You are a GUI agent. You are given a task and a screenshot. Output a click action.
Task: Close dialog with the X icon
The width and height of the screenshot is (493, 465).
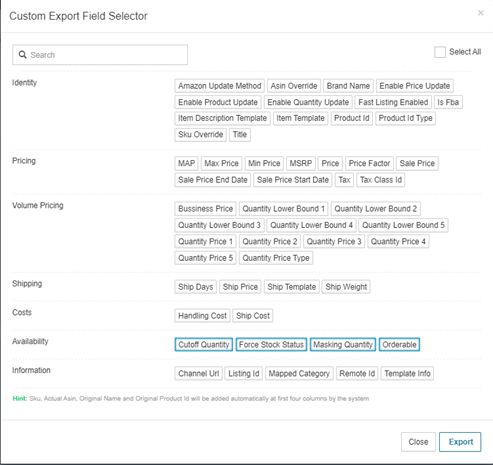(x=480, y=13)
